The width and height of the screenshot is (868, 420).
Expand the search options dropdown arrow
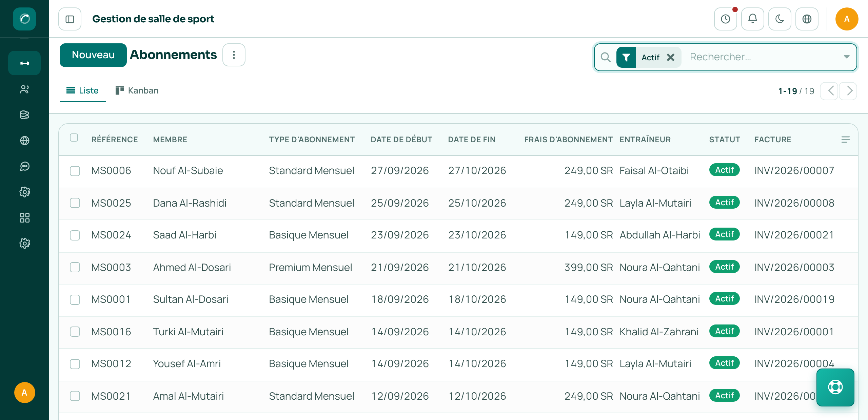846,57
